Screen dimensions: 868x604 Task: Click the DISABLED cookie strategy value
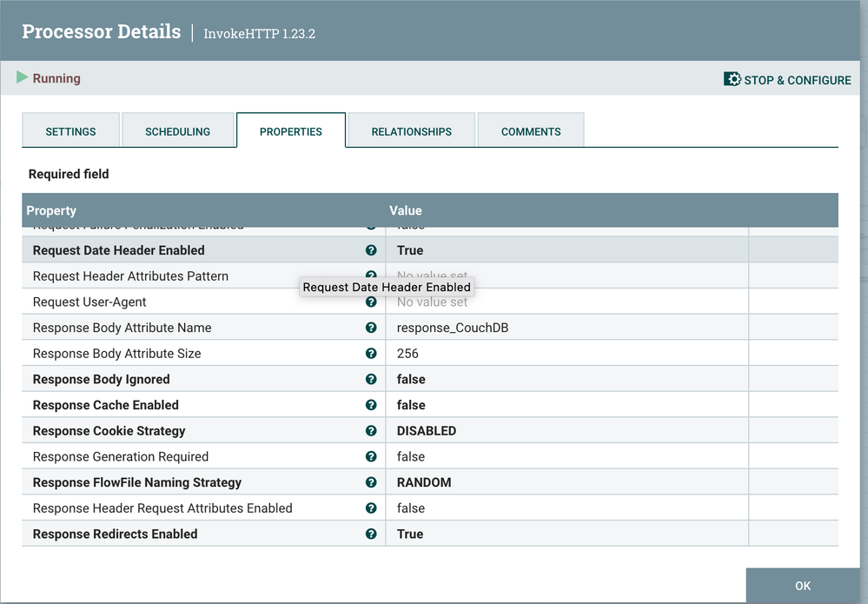pos(427,431)
